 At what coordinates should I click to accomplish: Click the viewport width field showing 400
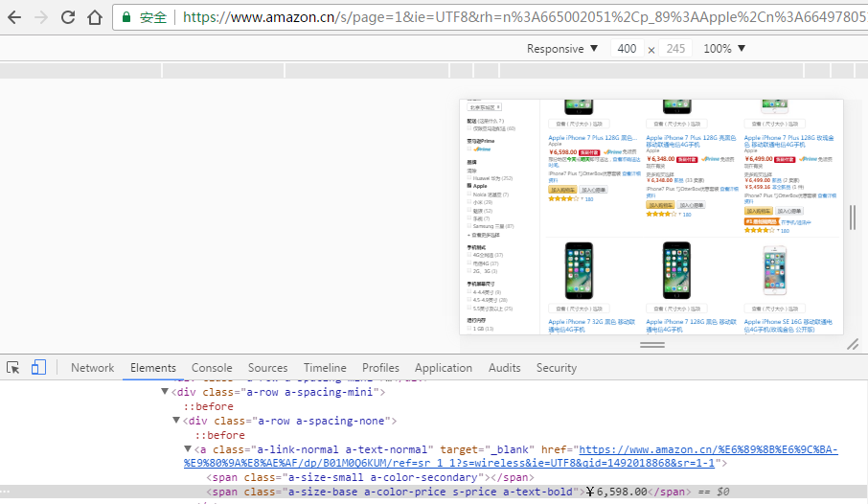pyautogui.click(x=627, y=49)
